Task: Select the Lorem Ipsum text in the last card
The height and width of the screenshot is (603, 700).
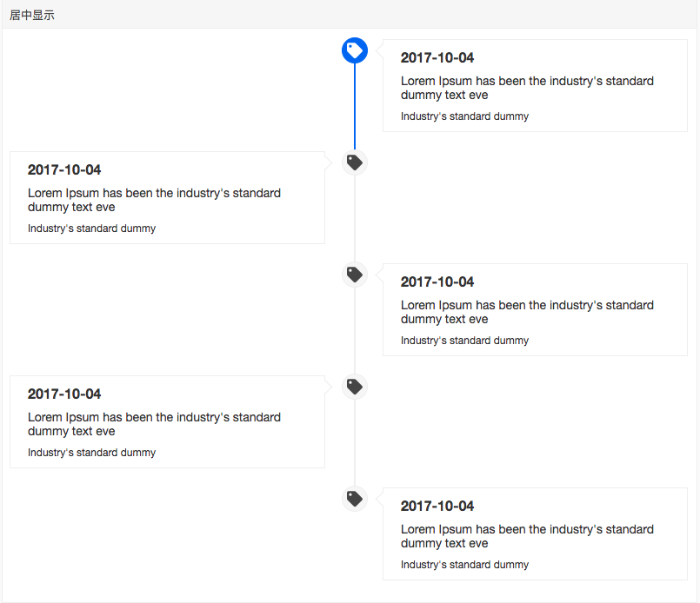Action: tap(527, 536)
